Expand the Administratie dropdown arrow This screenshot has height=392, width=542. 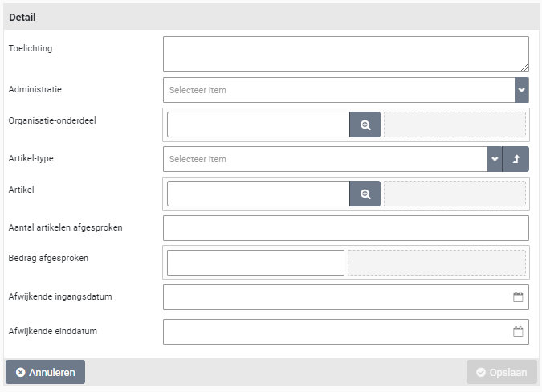(521, 90)
